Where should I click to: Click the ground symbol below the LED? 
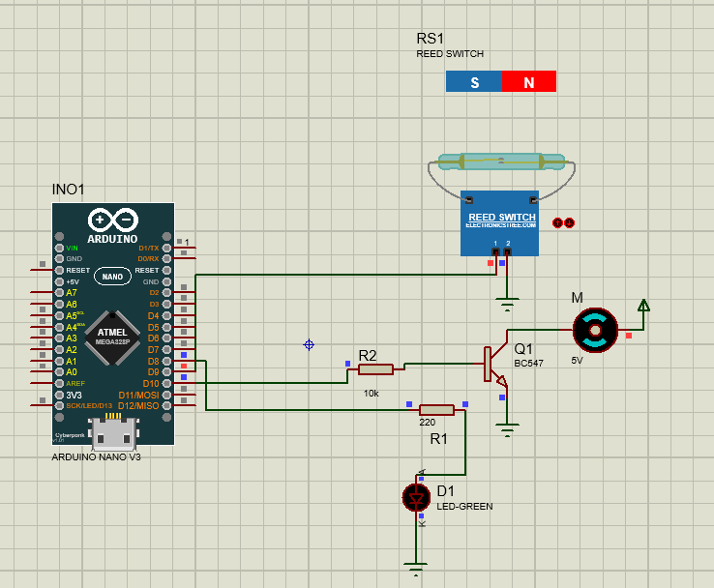[415, 570]
